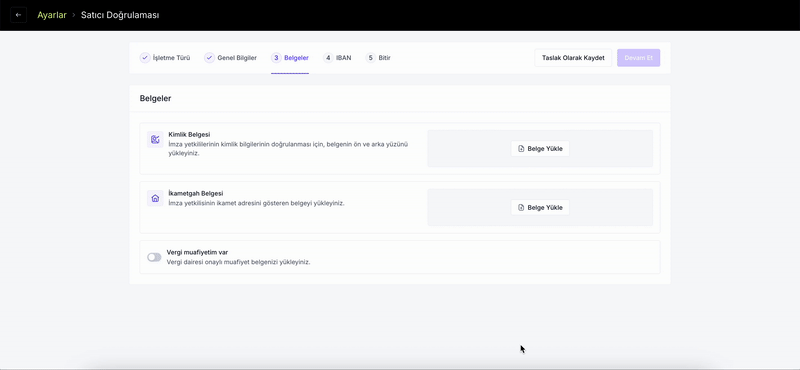800x370 pixels.
Task: Click the İkametgah Belgesi house icon
Action: 155,198
